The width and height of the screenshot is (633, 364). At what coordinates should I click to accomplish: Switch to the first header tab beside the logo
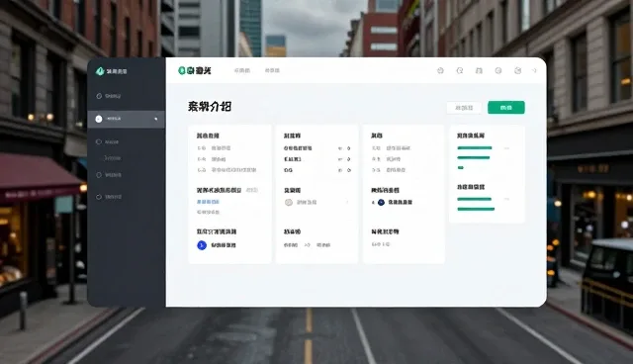click(x=242, y=70)
